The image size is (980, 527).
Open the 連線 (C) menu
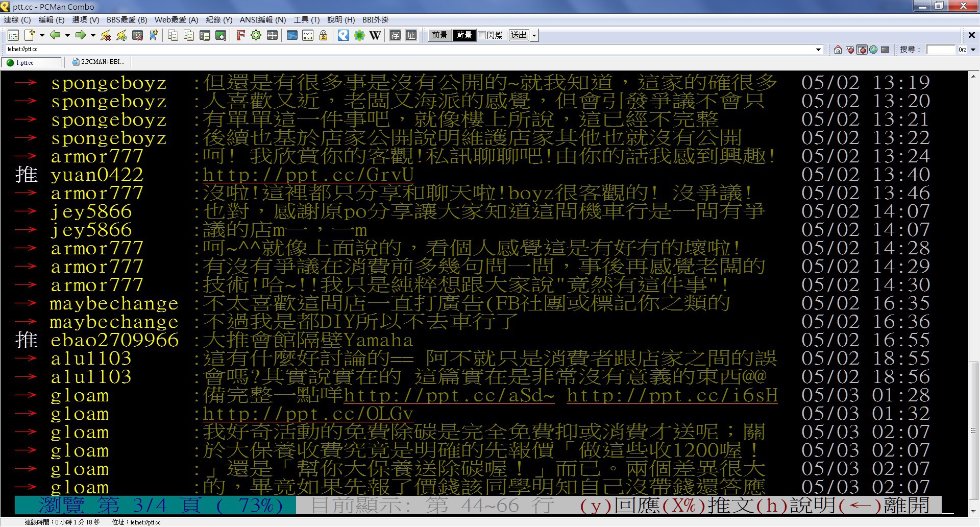pos(17,20)
